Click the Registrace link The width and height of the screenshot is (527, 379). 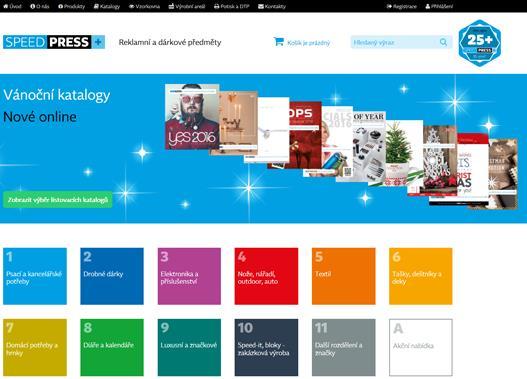point(402,6)
